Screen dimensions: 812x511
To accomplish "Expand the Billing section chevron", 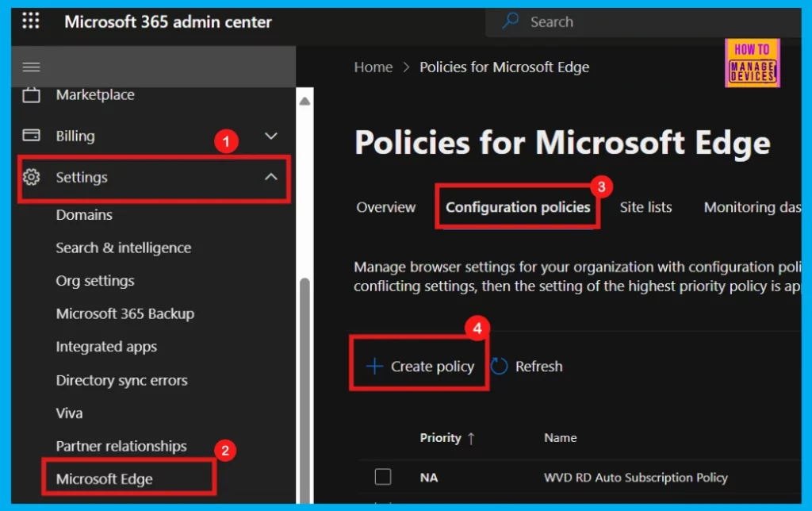I will pos(271,136).
